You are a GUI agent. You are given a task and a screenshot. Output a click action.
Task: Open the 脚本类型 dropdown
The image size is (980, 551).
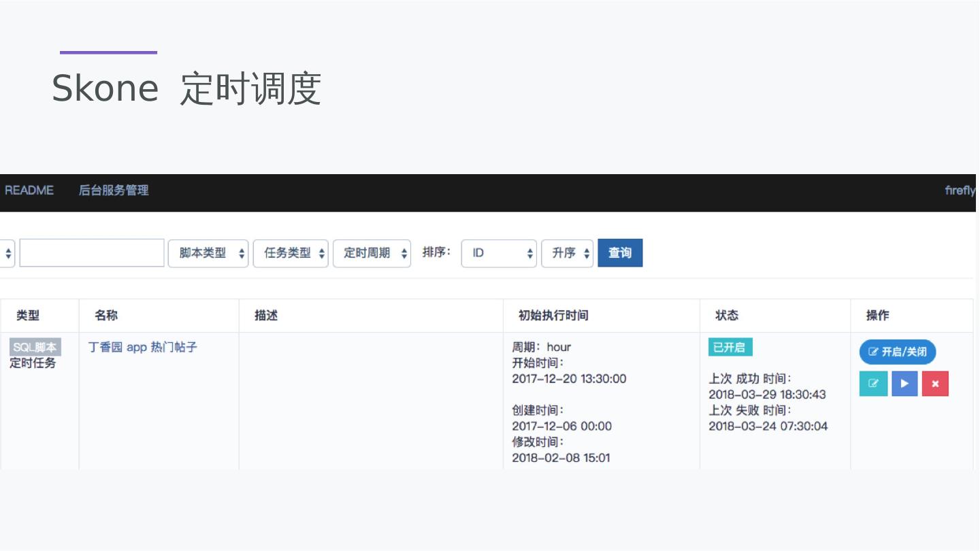pyautogui.click(x=208, y=253)
